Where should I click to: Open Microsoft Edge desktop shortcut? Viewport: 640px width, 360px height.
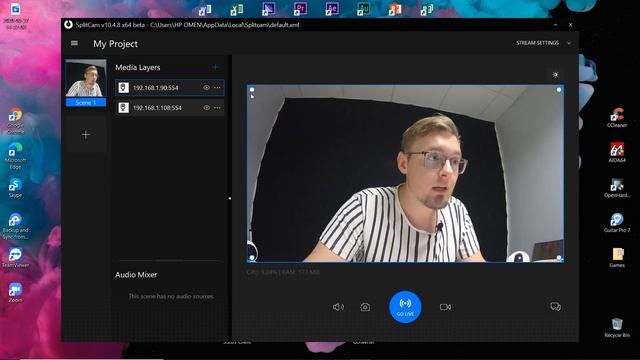click(15, 156)
